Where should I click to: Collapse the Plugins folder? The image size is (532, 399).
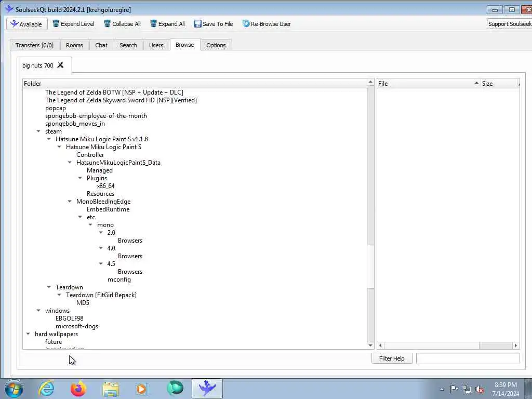pyautogui.click(x=80, y=178)
